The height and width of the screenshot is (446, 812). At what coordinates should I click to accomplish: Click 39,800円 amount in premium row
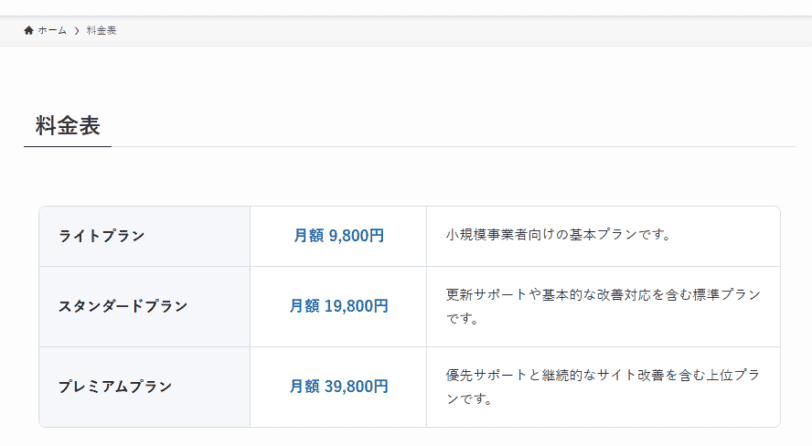[356, 386]
